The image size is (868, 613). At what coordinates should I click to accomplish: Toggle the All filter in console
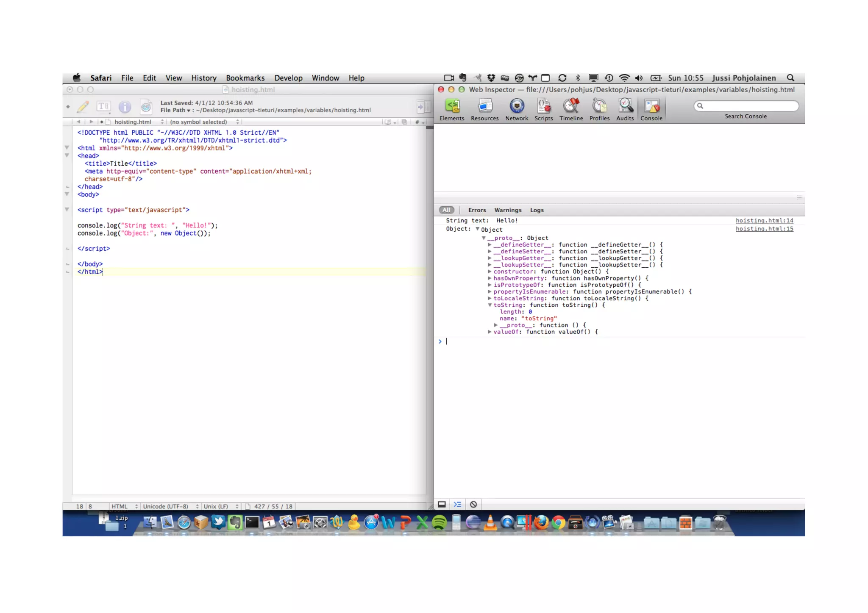click(446, 210)
